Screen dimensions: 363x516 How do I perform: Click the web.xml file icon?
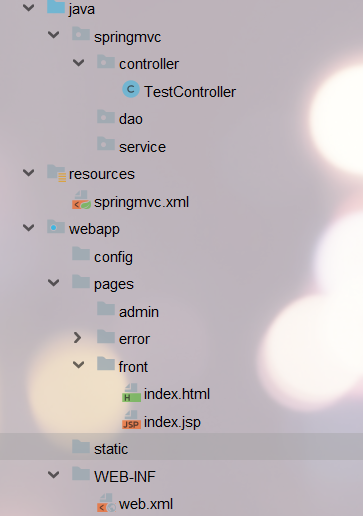pyautogui.click(x=107, y=503)
